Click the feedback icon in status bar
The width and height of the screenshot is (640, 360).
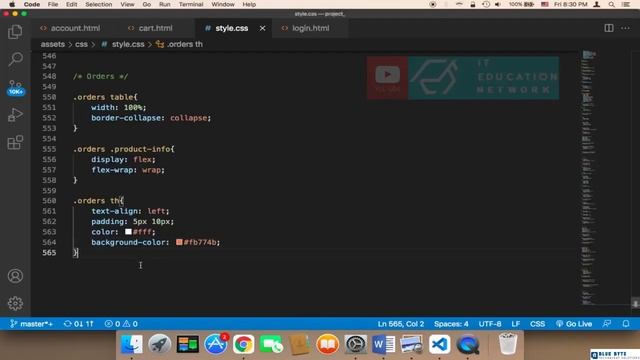click(x=607, y=324)
